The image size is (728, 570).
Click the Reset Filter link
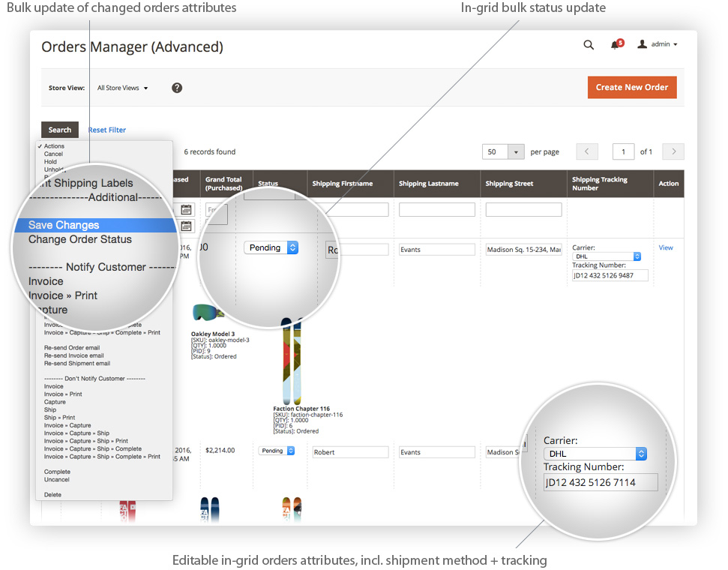(107, 130)
